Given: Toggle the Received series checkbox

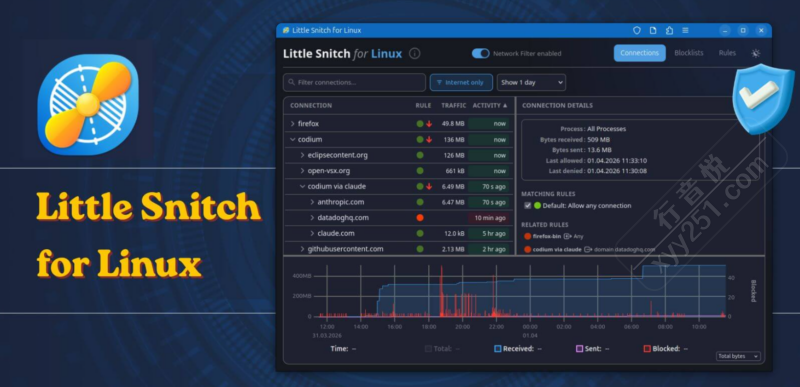Looking at the screenshot, I should [497, 349].
